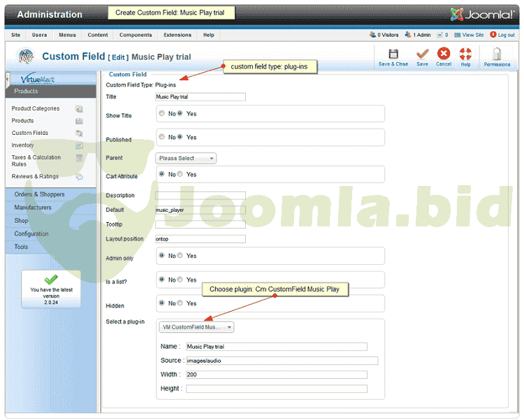Click the Default value field music_player
The height and width of the screenshot is (420, 524).
(201, 210)
